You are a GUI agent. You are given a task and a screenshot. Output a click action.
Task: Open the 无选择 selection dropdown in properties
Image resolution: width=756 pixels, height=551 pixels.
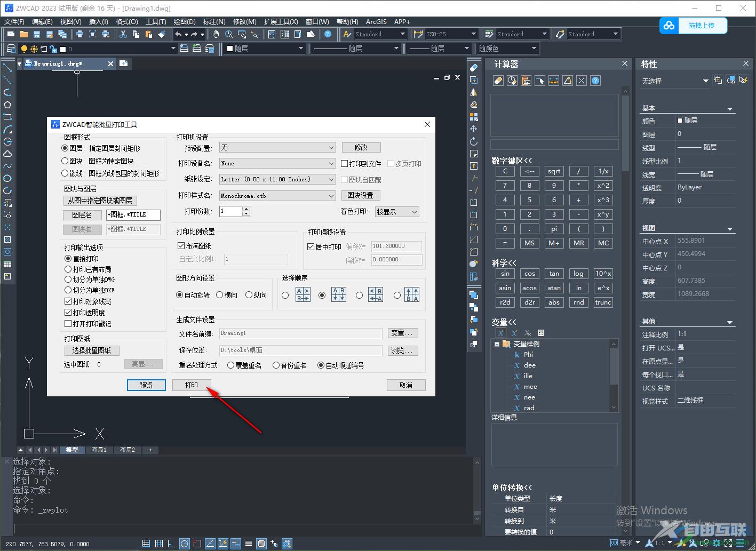point(675,81)
